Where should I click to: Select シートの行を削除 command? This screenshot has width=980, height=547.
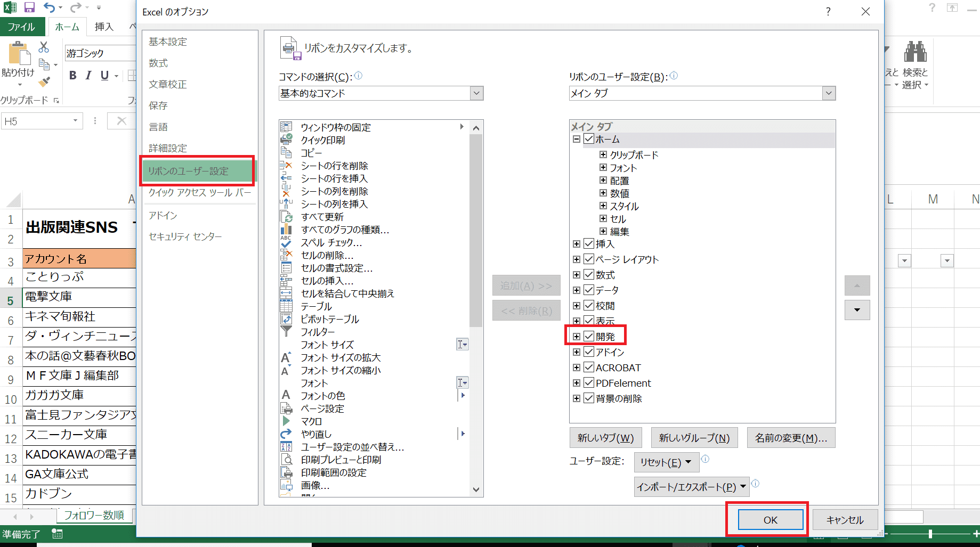[x=335, y=166]
